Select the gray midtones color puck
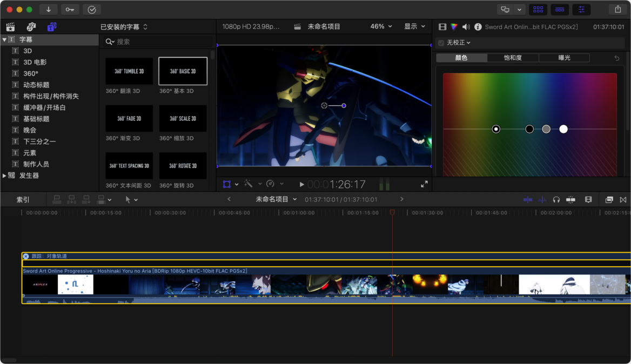631x364 pixels. (x=546, y=129)
